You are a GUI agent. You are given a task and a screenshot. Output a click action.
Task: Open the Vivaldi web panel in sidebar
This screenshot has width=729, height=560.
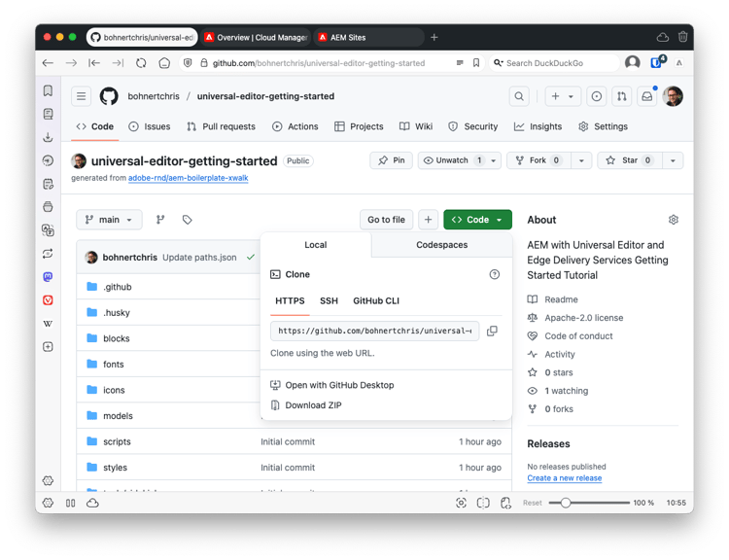[x=48, y=300]
